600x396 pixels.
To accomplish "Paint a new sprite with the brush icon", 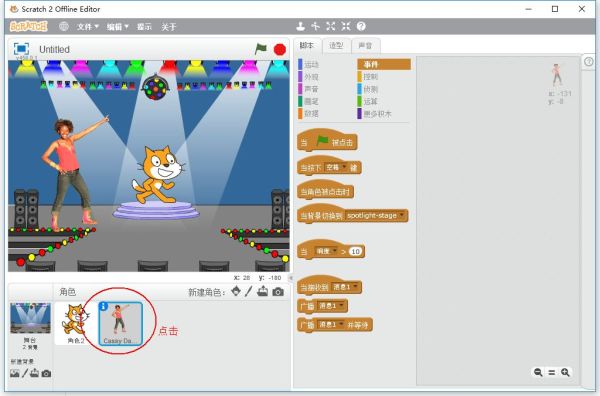I will (249, 292).
